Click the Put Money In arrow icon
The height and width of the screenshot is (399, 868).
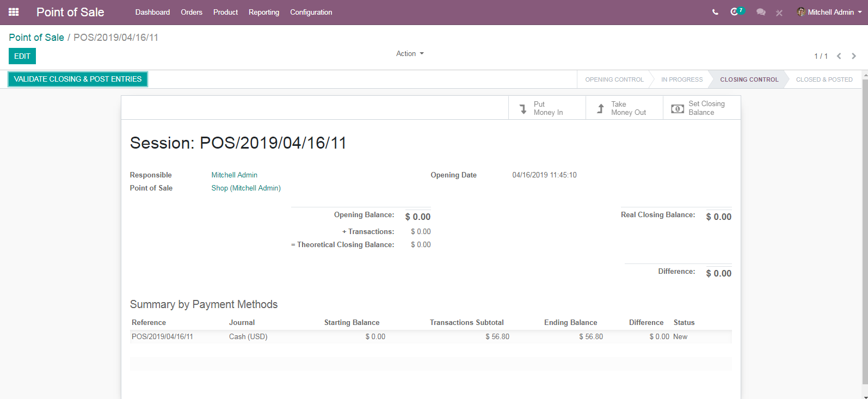(x=523, y=108)
